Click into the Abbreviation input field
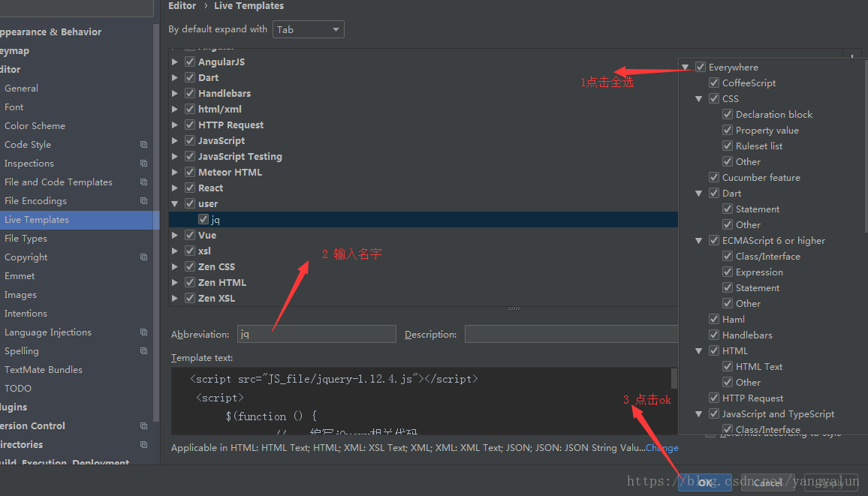The height and width of the screenshot is (496, 868). (317, 334)
